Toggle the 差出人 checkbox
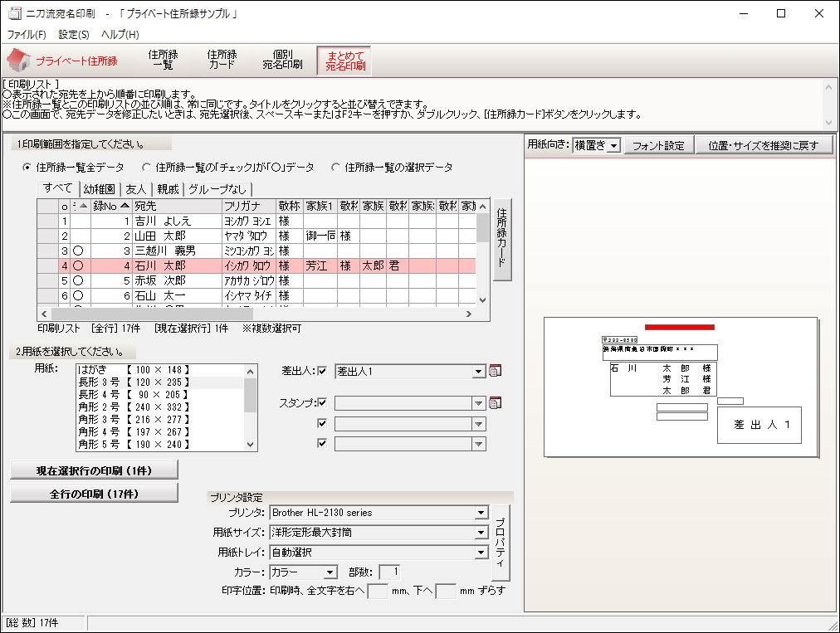 click(322, 371)
